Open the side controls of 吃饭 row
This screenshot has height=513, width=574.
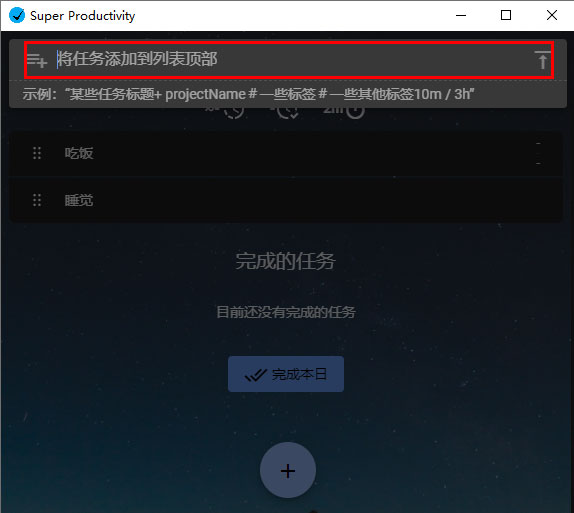[x=538, y=153]
